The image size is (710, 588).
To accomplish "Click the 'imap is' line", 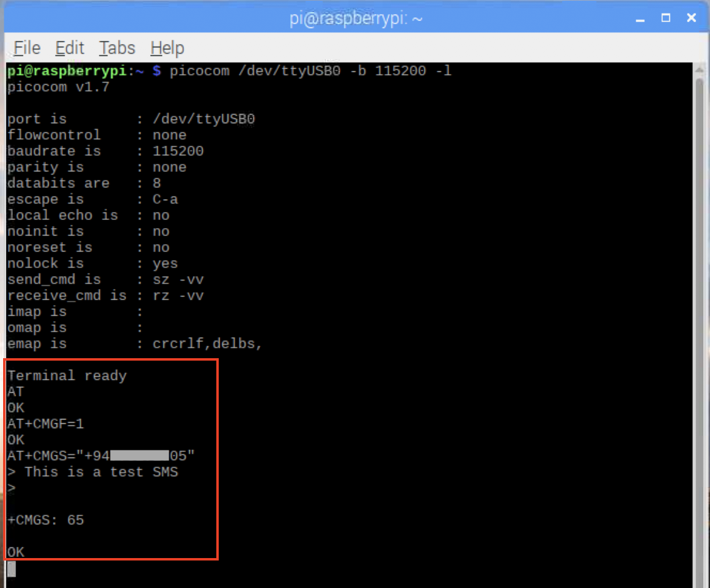I will 75,312.
